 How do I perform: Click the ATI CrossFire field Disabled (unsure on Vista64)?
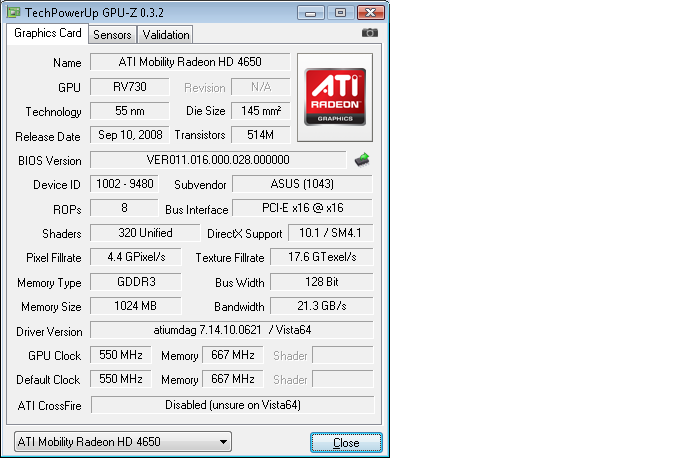click(233, 405)
